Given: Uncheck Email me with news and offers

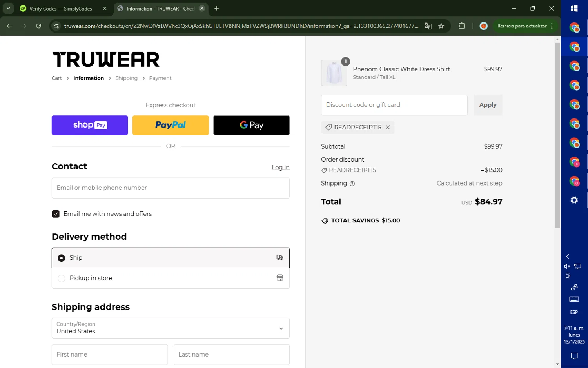Looking at the screenshot, I should point(56,214).
